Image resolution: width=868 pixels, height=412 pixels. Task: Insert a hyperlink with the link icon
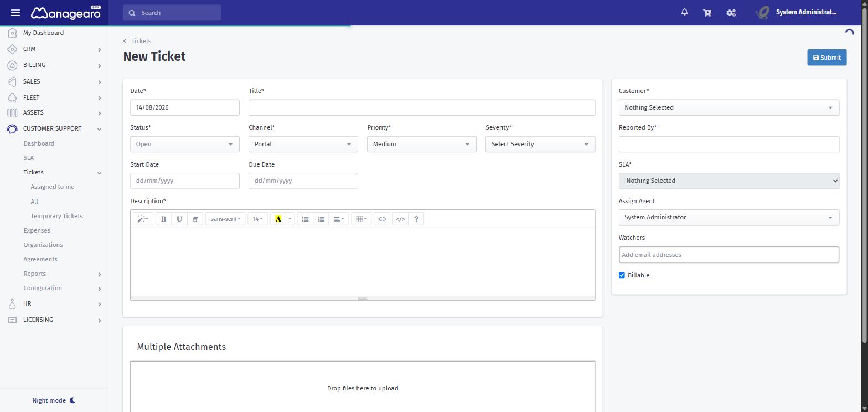(x=382, y=219)
